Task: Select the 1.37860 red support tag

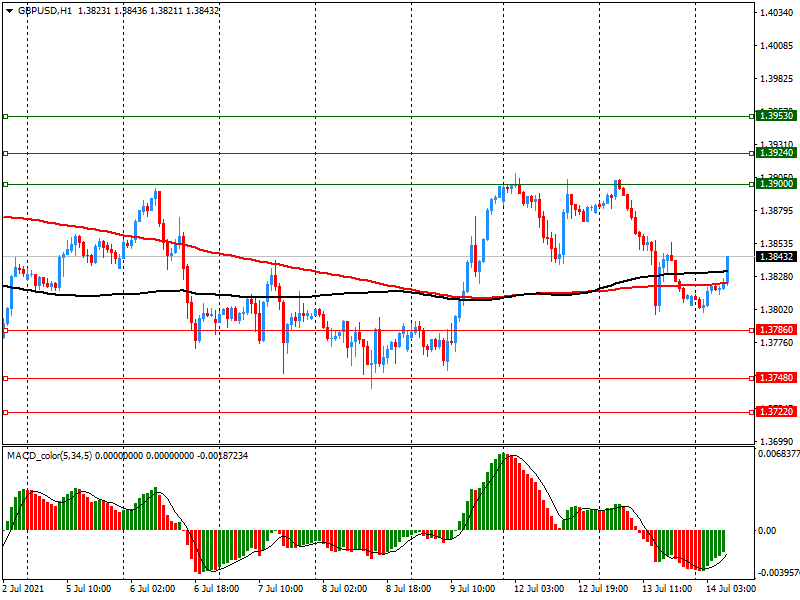Action: pyautogui.click(x=776, y=329)
